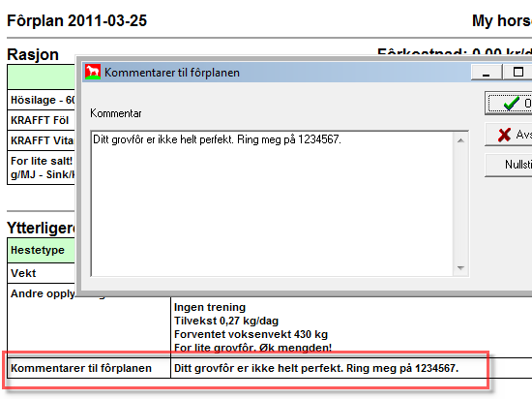This screenshot has height=399, width=532.
Task: Click the 'For lite salt!' warning row
Action: pos(42,168)
